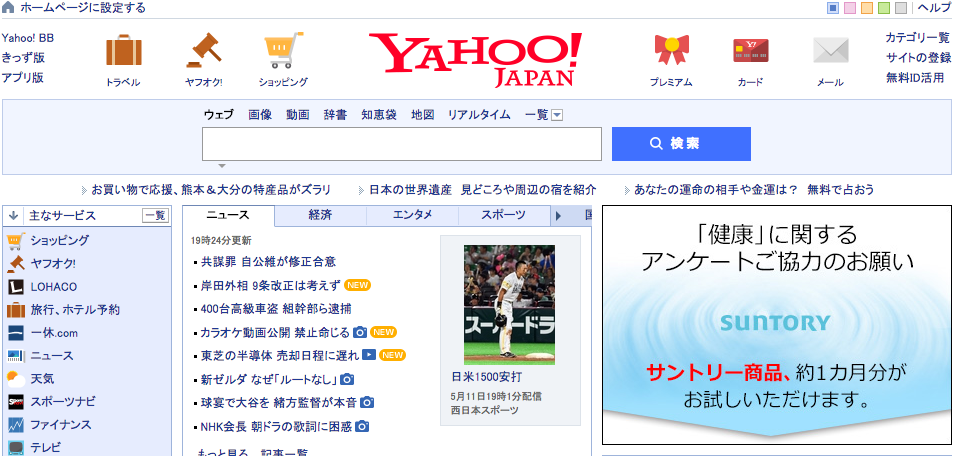Image resolution: width=955 pixels, height=456 pixels.
Task: Click the ショッピング cart icon in sidebar
Action: pos(16,240)
